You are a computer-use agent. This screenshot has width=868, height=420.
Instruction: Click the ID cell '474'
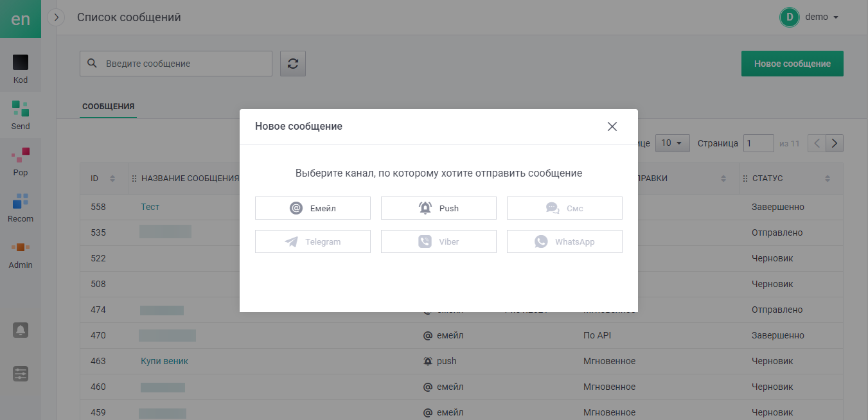(x=98, y=310)
